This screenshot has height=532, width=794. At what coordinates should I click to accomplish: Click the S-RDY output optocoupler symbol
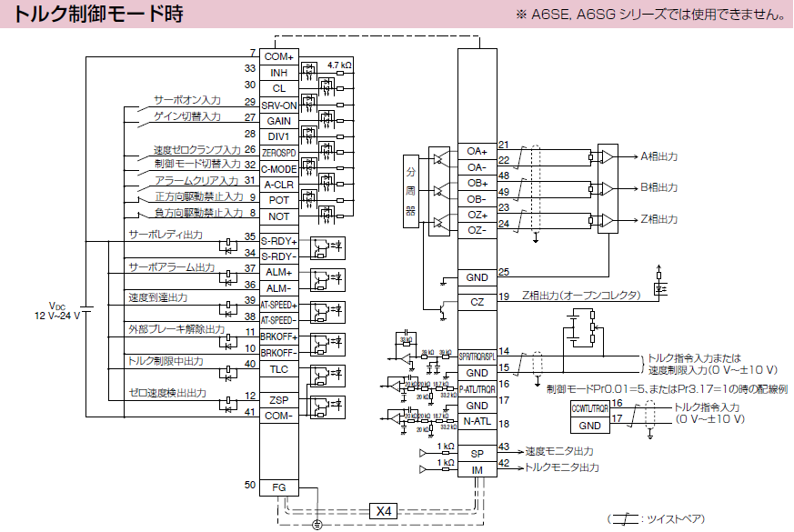[x=327, y=247]
